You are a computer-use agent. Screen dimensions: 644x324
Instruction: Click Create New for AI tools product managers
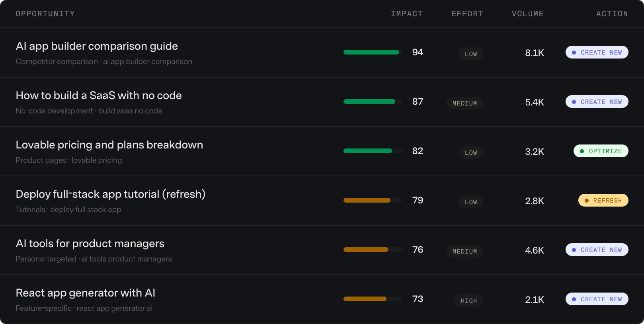pos(597,250)
